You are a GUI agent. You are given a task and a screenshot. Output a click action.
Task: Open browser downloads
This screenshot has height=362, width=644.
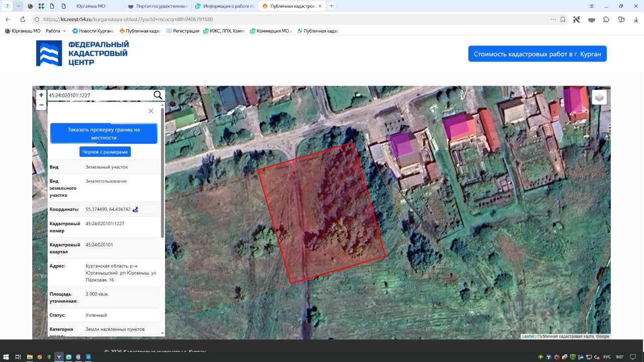pos(636,19)
